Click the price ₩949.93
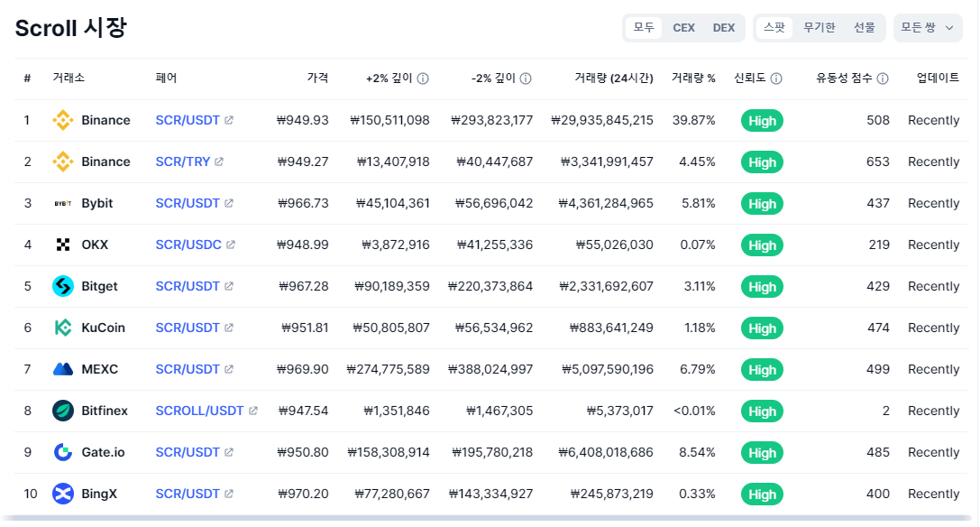This screenshot has width=980, height=527. [303, 120]
